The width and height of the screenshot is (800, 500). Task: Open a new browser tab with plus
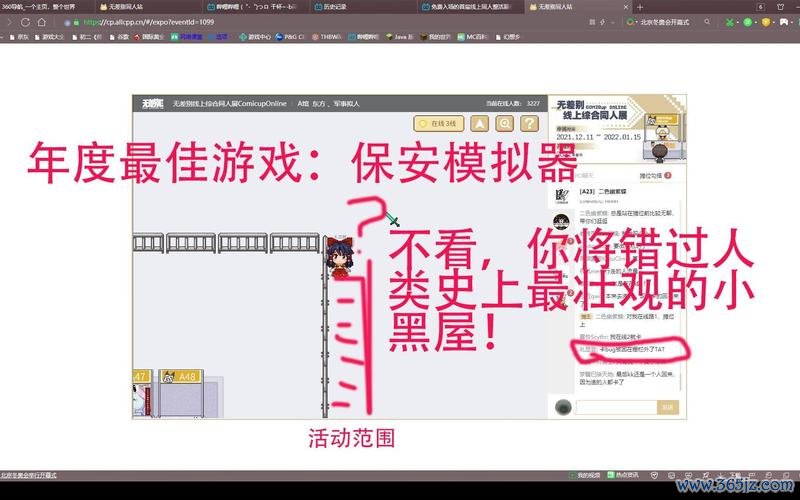640,7
